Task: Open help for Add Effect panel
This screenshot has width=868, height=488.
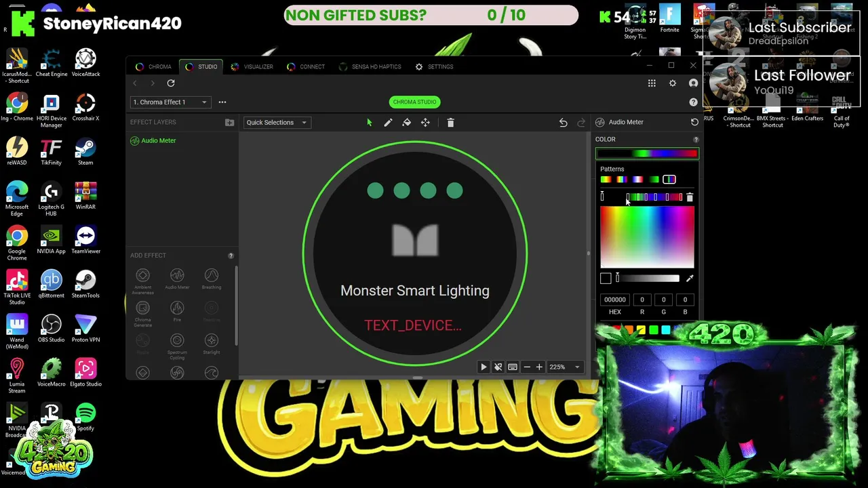Action: click(231, 256)
